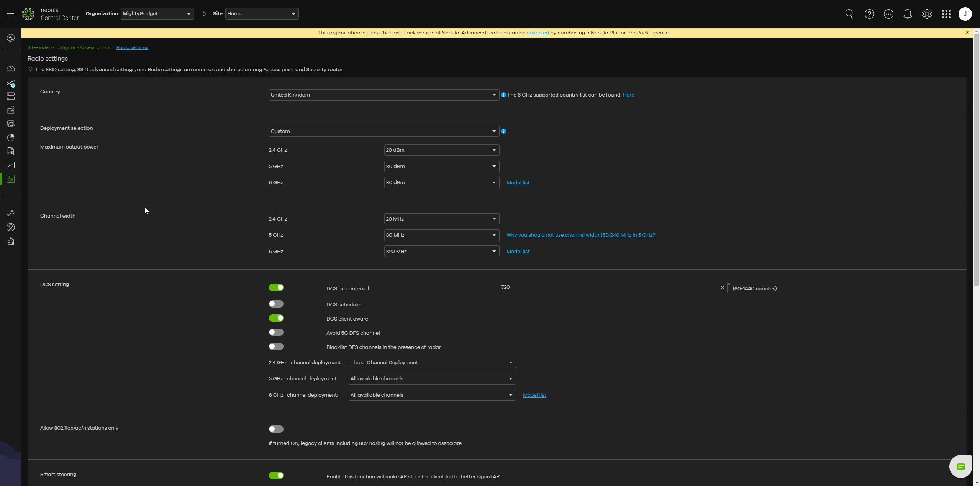Image resolution: width=980 pixels, height=486 pixels.
Task: Click the Deployment selection info icon
Action: pos(503,131)
